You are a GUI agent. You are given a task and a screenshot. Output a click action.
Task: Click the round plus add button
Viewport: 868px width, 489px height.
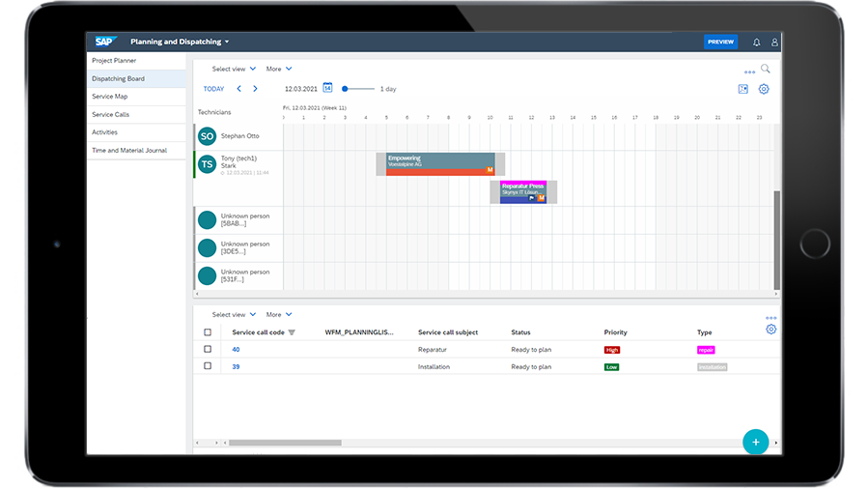755,442
